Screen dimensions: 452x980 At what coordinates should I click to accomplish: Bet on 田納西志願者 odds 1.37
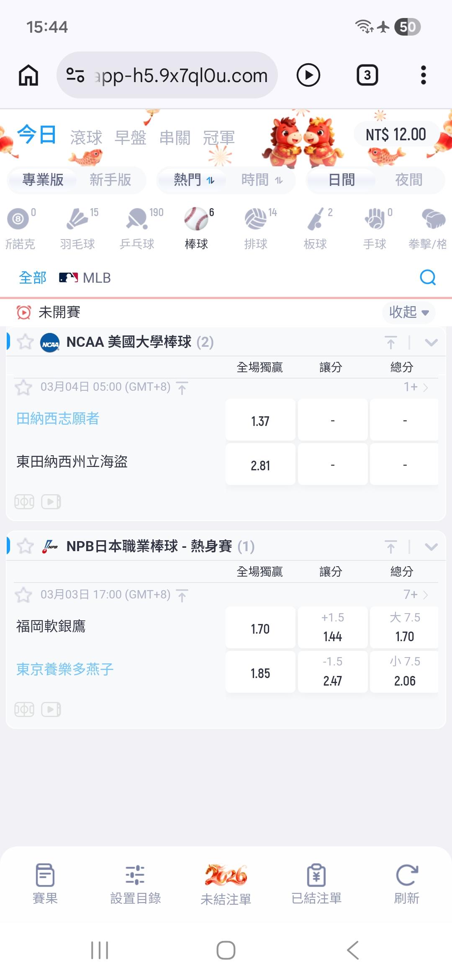coord(260,420)
